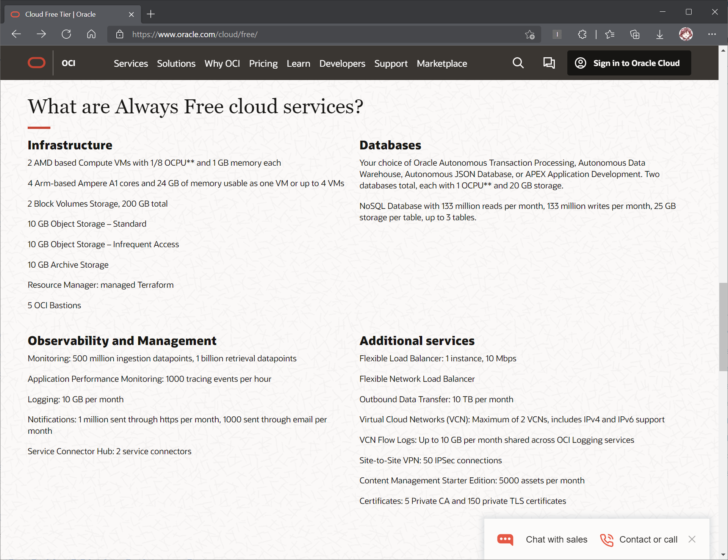728x560 pixels.
Task: Go to browser home icon
Action: click(x=91, y=34)
